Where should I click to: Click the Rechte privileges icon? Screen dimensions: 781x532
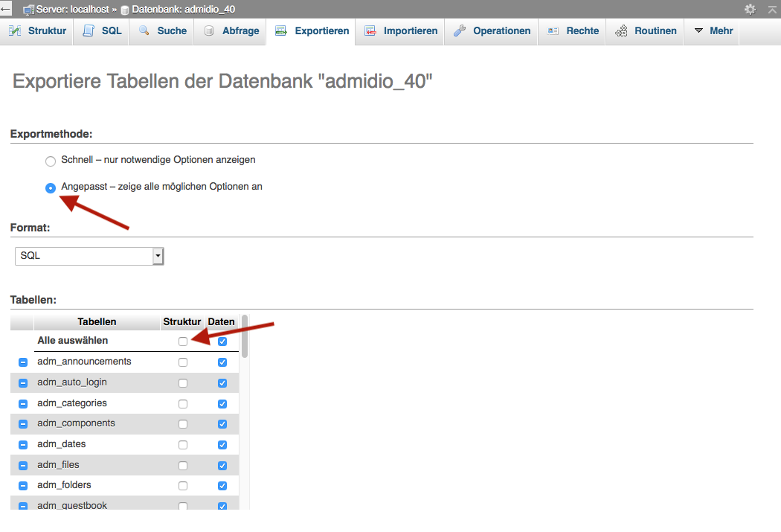[x=553, y=31]
